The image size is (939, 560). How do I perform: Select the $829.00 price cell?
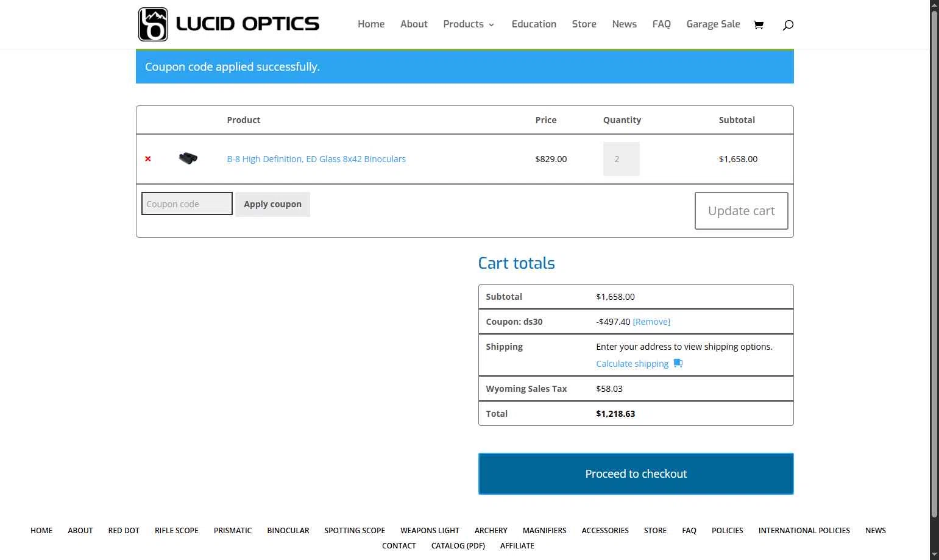551,159
